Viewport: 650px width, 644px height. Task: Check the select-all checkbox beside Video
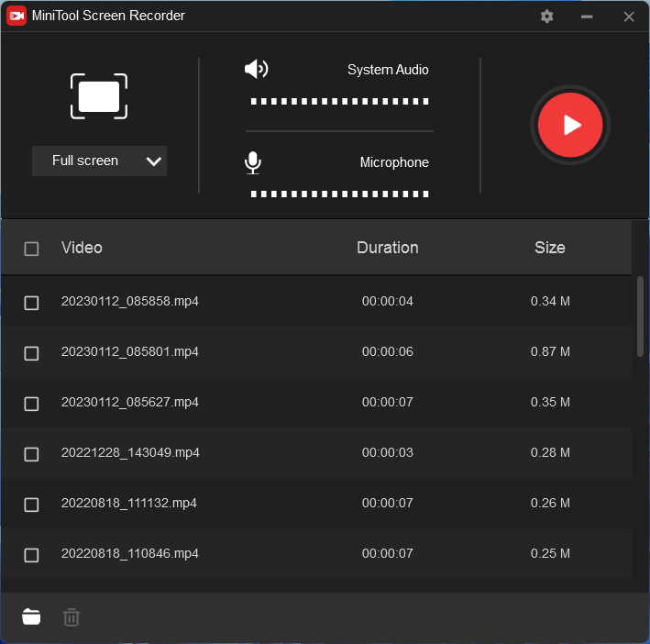click(31, 249)
